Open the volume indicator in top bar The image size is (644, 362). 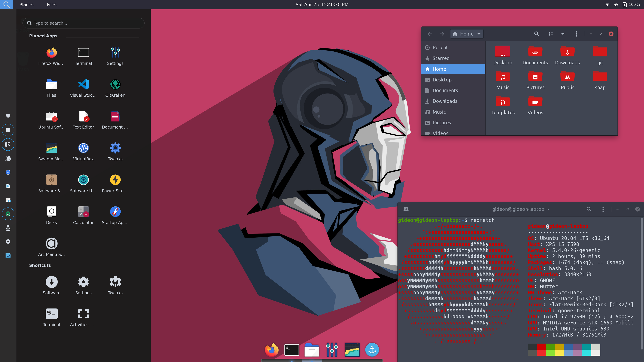pos(616,5)
